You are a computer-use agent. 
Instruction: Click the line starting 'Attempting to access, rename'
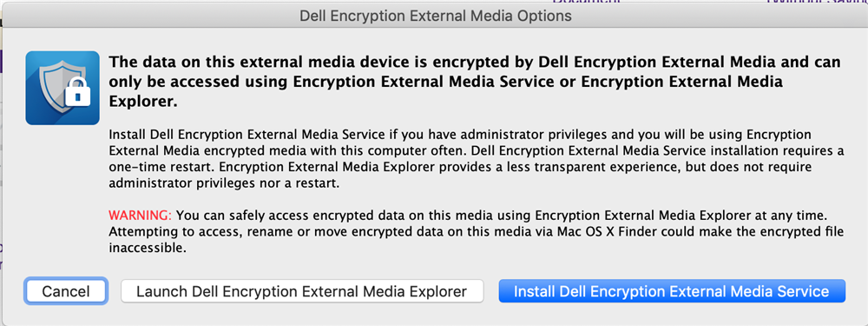click(476, 231)
